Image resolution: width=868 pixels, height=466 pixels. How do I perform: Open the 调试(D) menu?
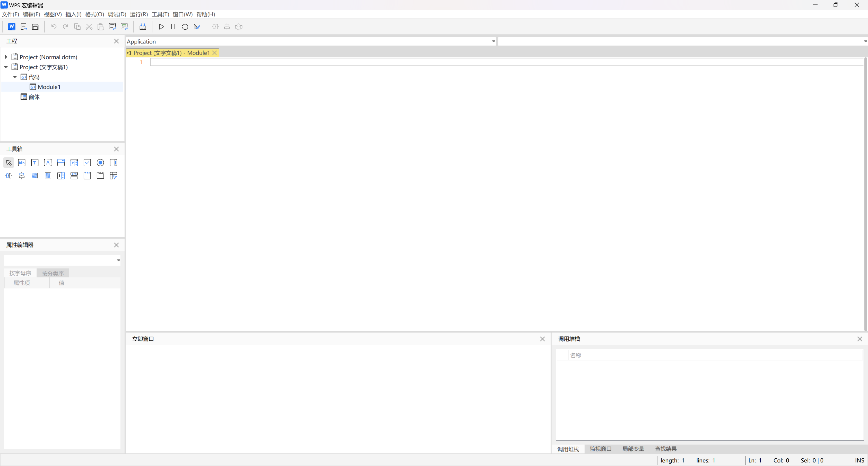[x=117, y=14]
